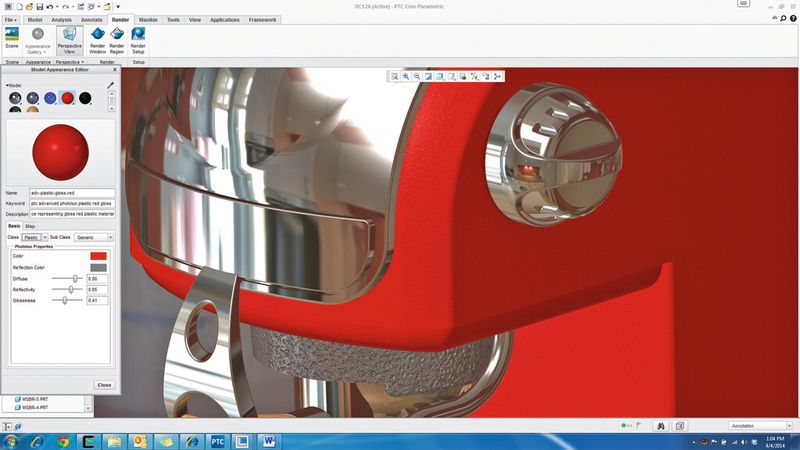Open the File menu

10,20
